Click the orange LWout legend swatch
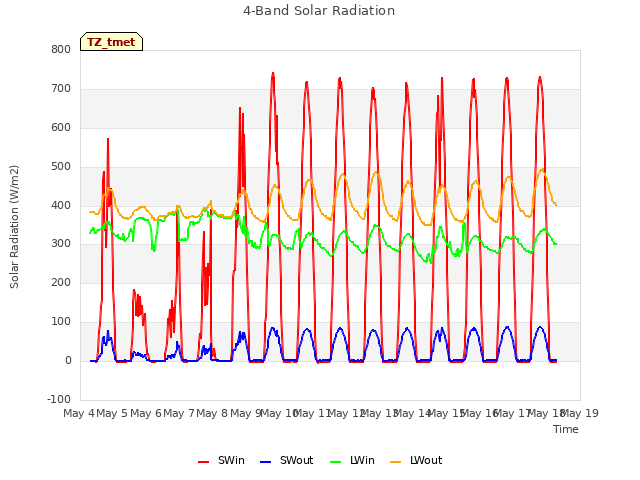The width and height of the screenshot is (640, 480). tap(396, 462)
